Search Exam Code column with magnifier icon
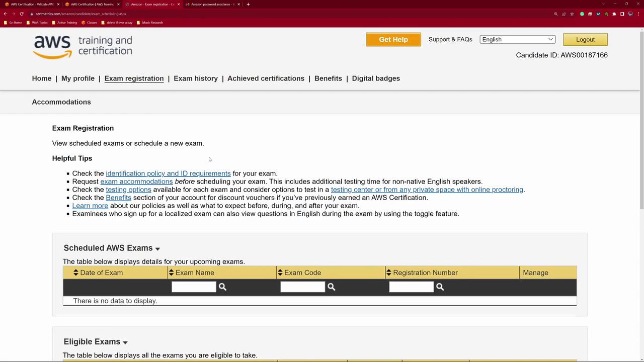644x362 pixels. (x=331, y=287)
